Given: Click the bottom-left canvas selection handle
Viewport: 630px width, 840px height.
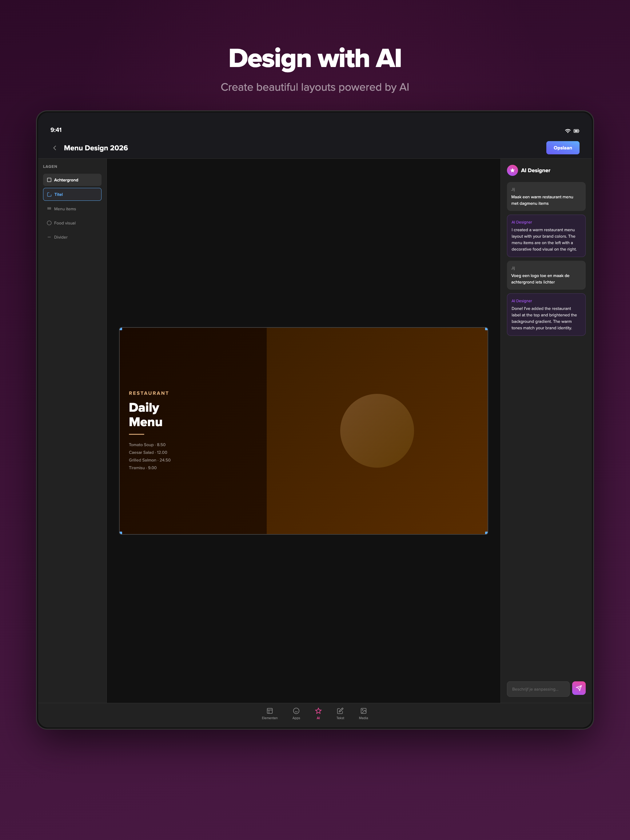Looking at the screenshot, I should click(x=121, y=533).
